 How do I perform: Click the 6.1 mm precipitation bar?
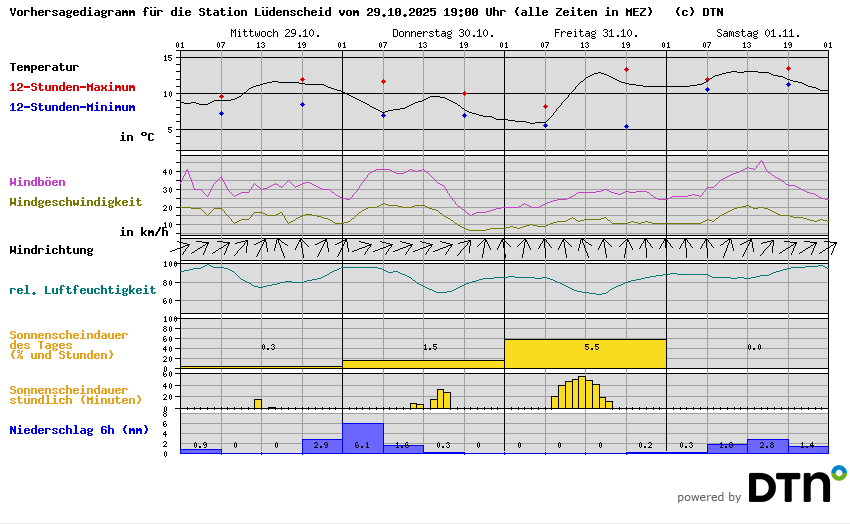pos(362,438)
